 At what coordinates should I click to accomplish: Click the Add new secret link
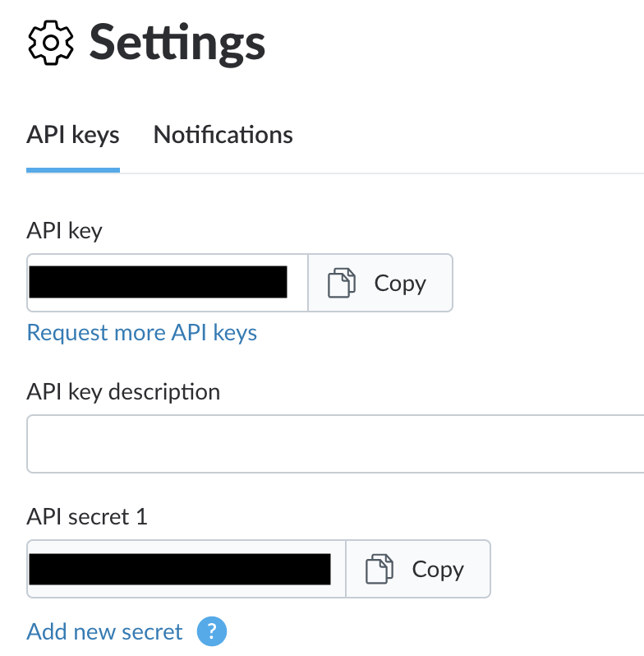tap(104, 631)
